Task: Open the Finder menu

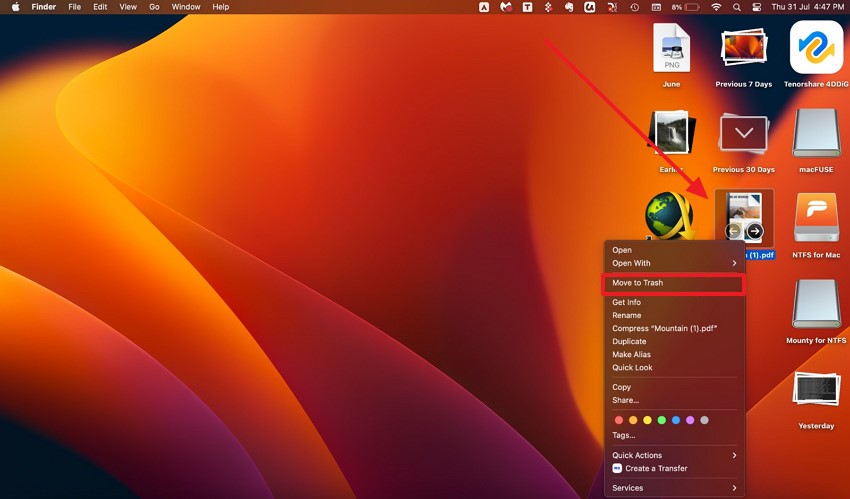Action: click(x=44, y=7)
